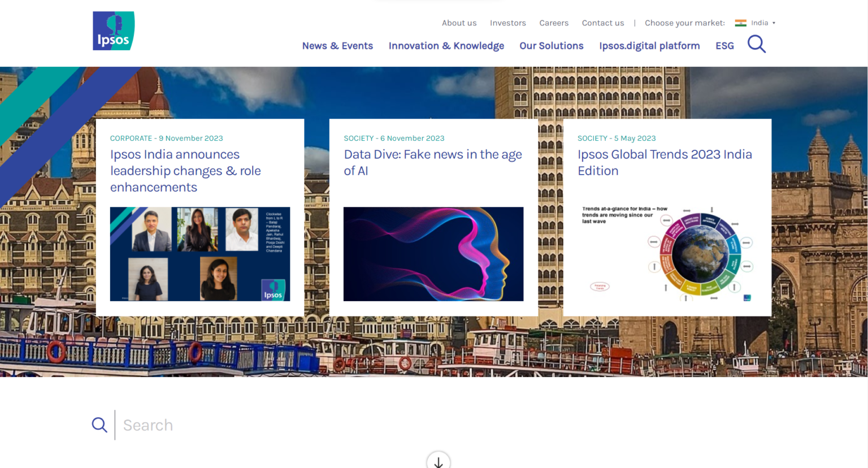Screen dimensions: 868x468
Task: Open the Investors link
Action: pos(507,23)
